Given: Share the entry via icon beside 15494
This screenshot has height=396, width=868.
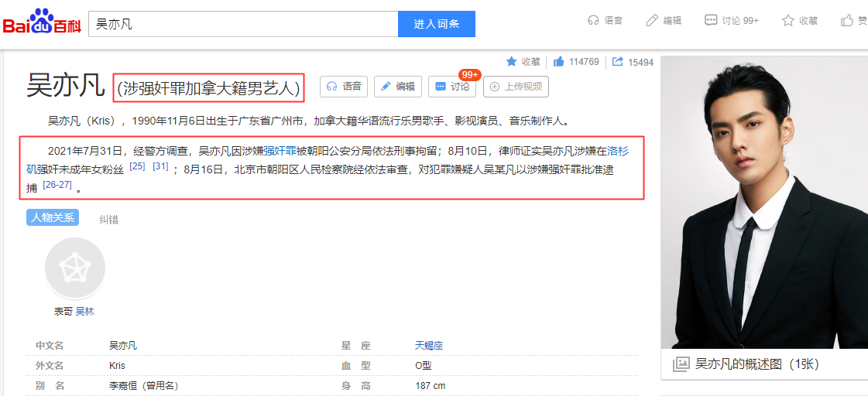Looking at the screenshot, I should point(618,61).
